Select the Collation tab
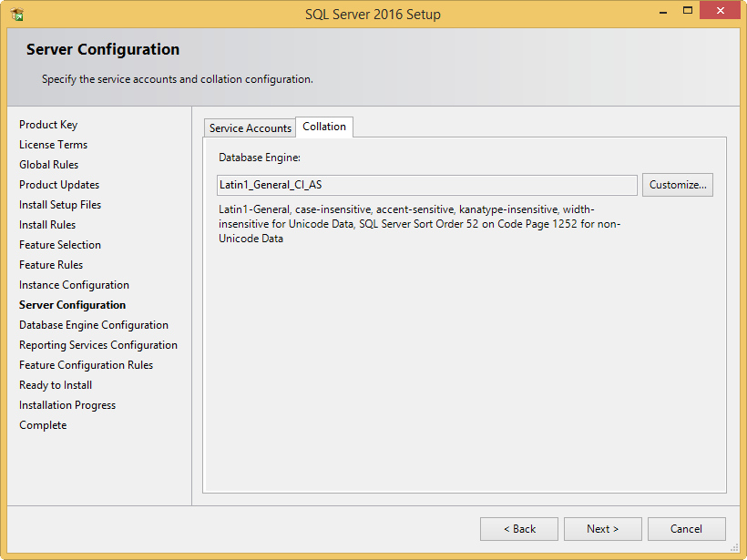The height and width of the screenshot is (560, 747). 324,127
